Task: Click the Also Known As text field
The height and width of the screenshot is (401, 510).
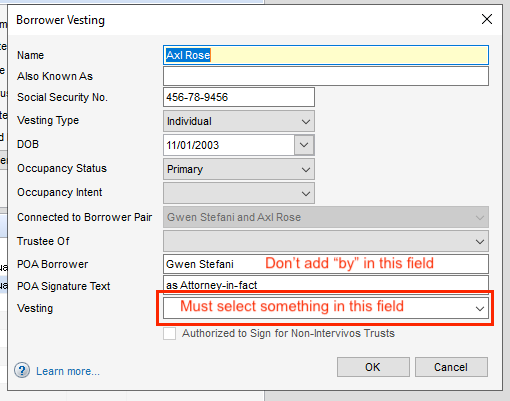Action: tap(326, 76)
